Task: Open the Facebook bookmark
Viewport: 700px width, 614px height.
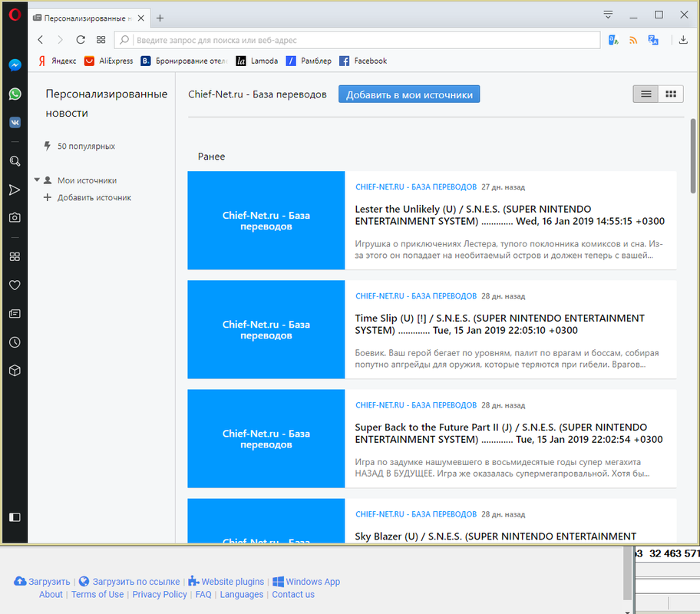Action: (363, 61)
